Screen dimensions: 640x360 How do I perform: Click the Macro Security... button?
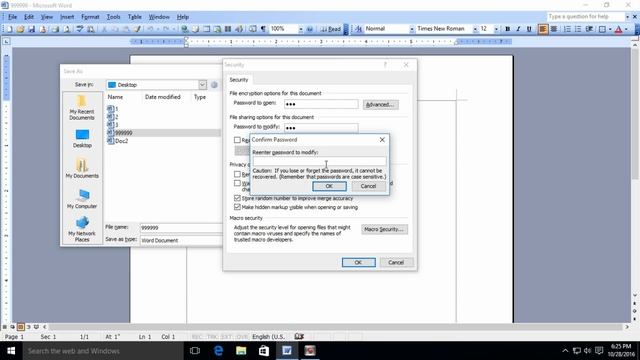coord(384,229)
